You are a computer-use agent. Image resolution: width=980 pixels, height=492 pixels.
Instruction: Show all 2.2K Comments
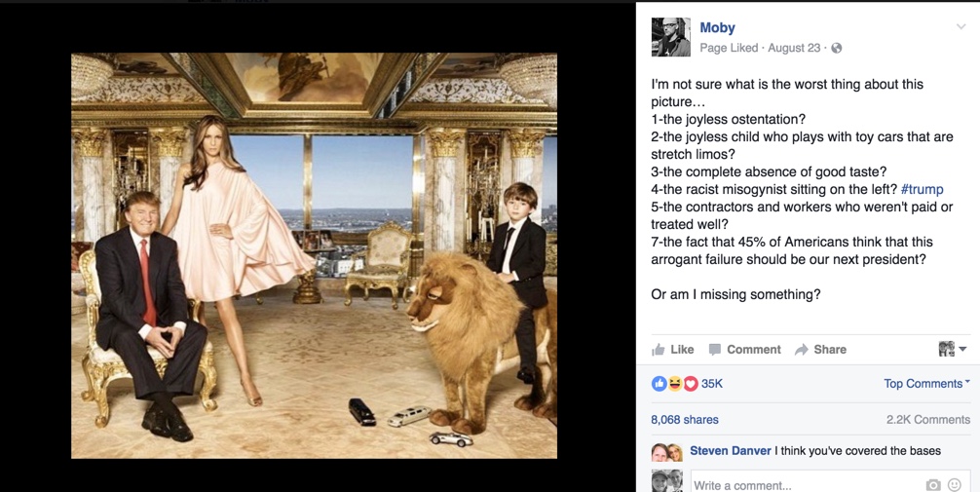pyautogui.click(x=927, y=420)
